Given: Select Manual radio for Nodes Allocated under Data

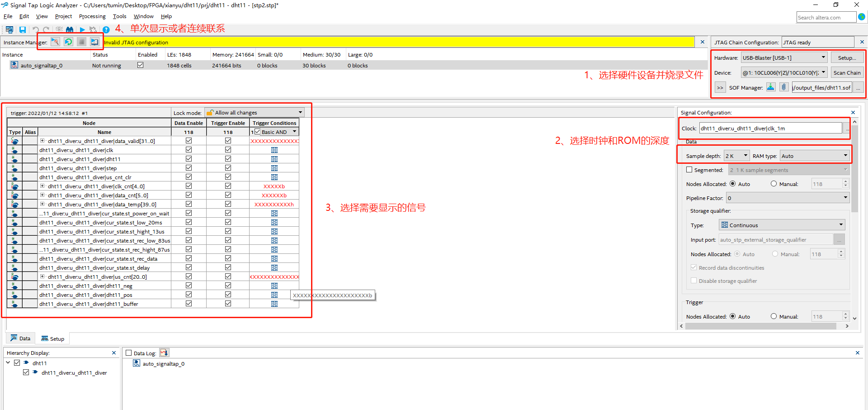Looking at the screenshot, I should point(774,184).
